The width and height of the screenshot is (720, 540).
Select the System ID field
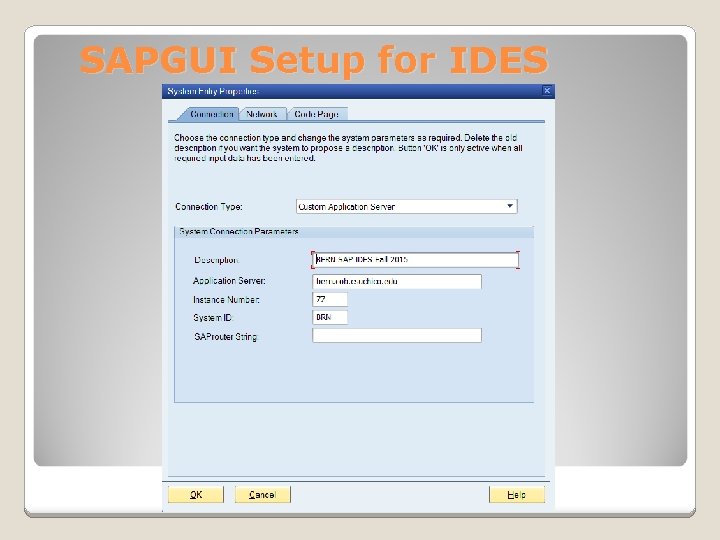pos(330,317)
